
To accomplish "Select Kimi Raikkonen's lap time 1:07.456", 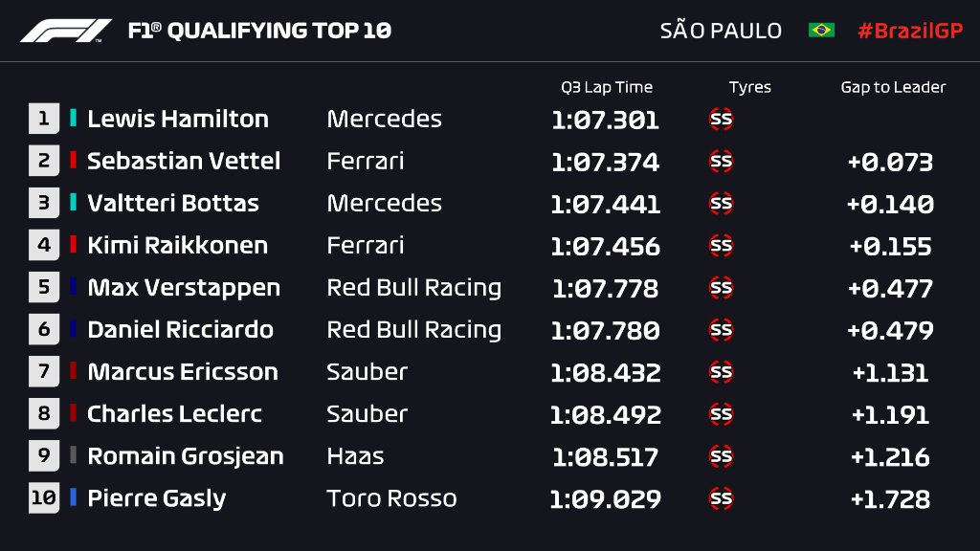I will click(x=605, y=246).
